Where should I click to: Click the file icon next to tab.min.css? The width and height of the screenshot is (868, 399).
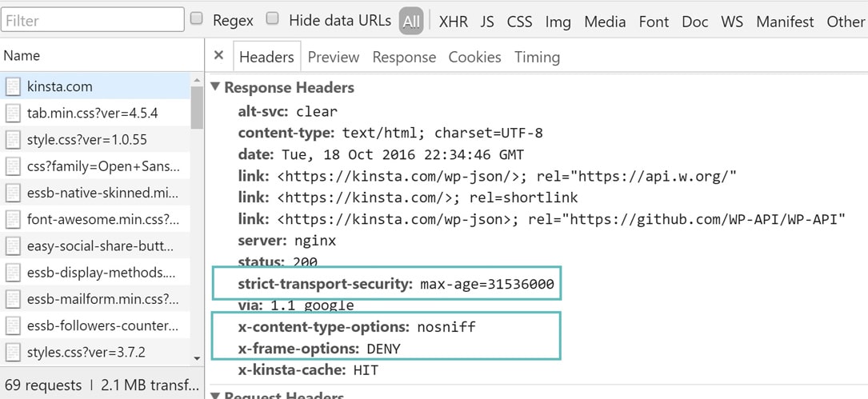click(13, 113)
